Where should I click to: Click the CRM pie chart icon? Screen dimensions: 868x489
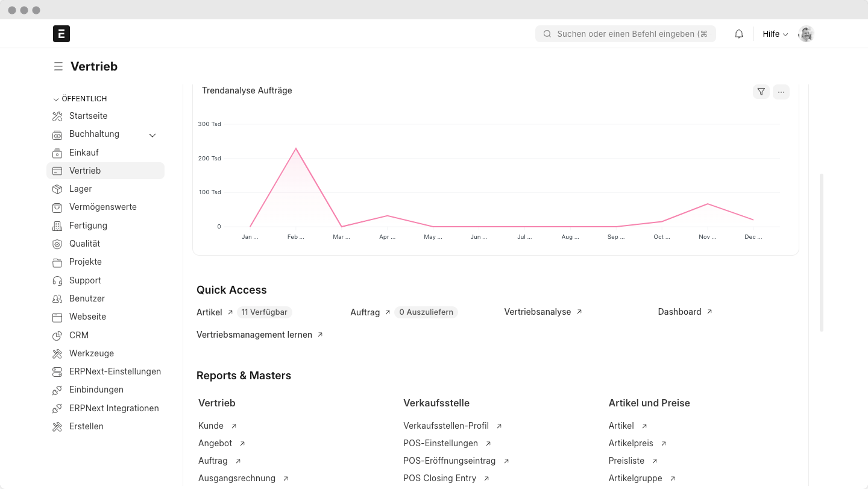click(x=57, y=335)
